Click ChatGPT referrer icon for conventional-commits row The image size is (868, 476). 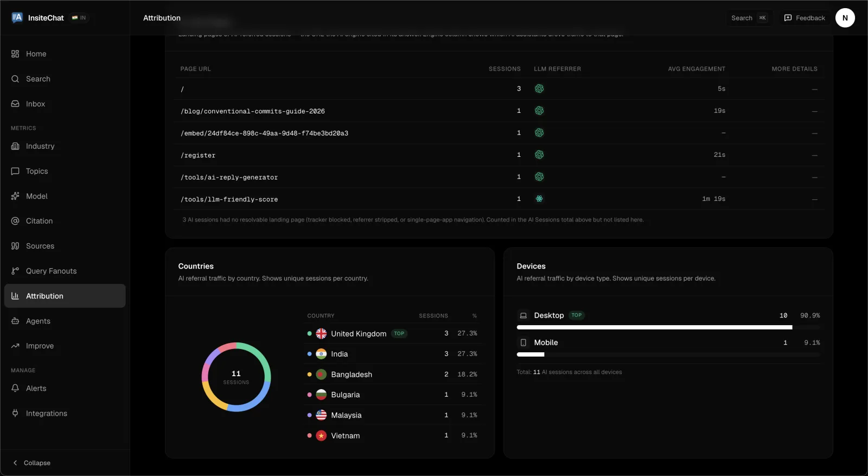coord(539,111)
